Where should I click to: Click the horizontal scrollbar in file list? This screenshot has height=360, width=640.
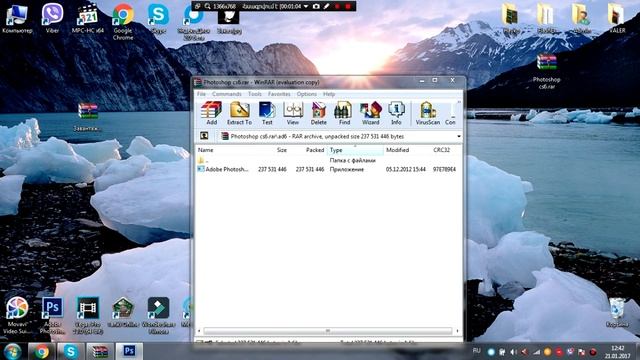tap(328, 331)
